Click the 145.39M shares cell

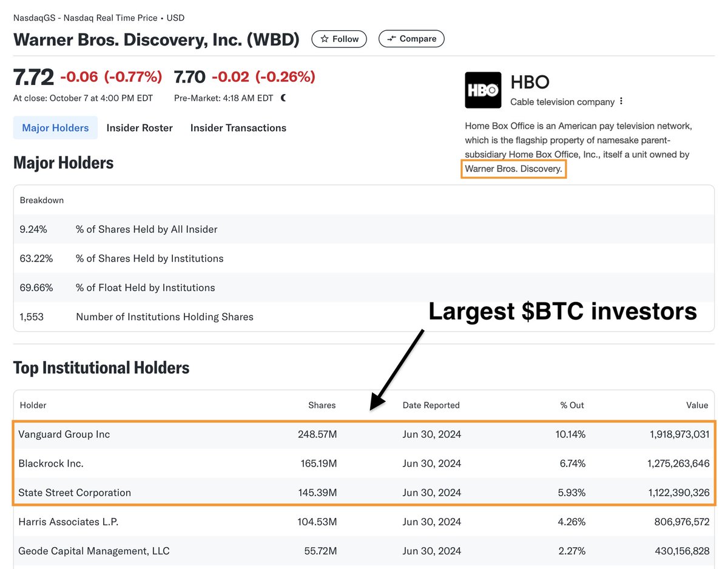coord(317,493)
